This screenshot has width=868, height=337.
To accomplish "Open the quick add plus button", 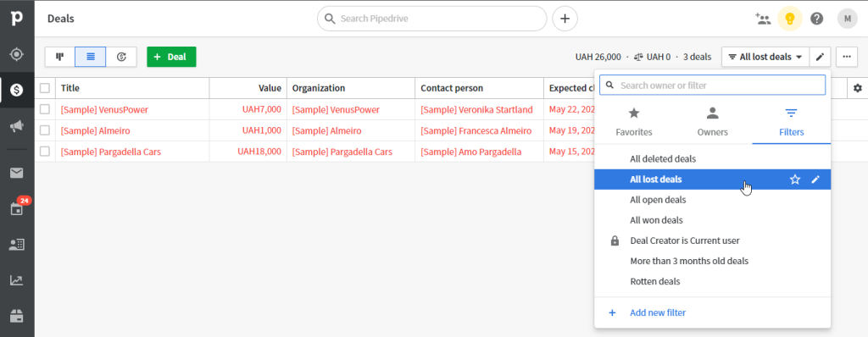I will (x=565, y=19).
